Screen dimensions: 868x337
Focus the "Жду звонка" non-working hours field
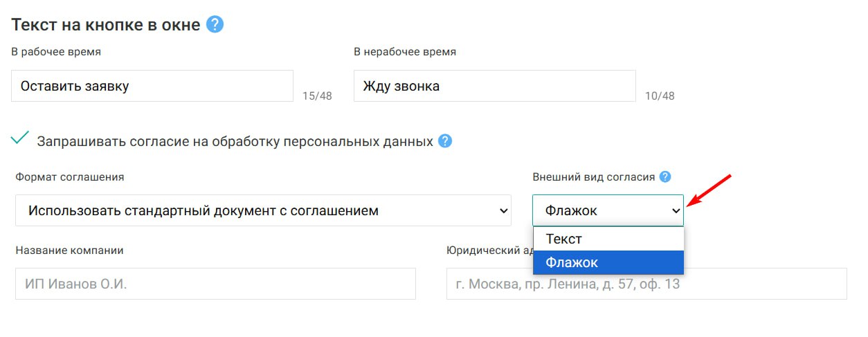tap(494, 86)
